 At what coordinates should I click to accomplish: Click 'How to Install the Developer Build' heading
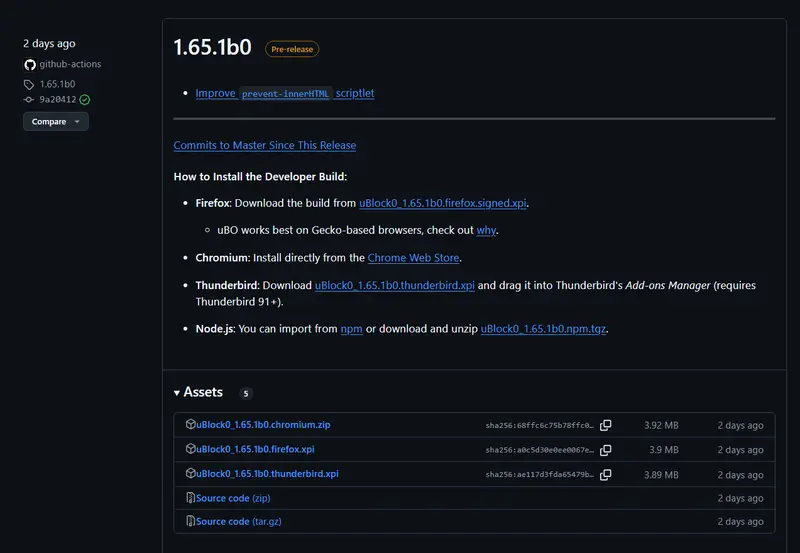coord(260,177)
